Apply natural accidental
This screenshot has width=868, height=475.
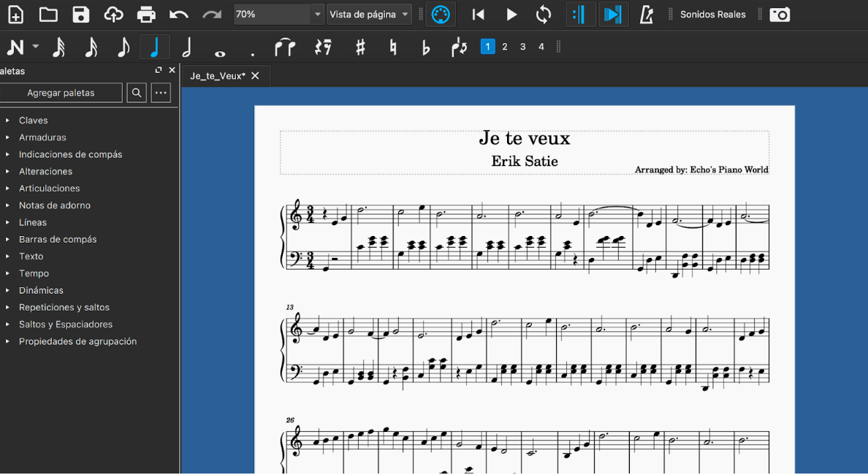(393, 47)
